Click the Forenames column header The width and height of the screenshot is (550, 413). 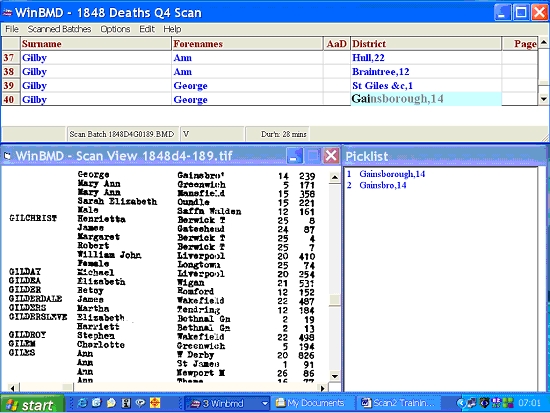pos(247,44)
